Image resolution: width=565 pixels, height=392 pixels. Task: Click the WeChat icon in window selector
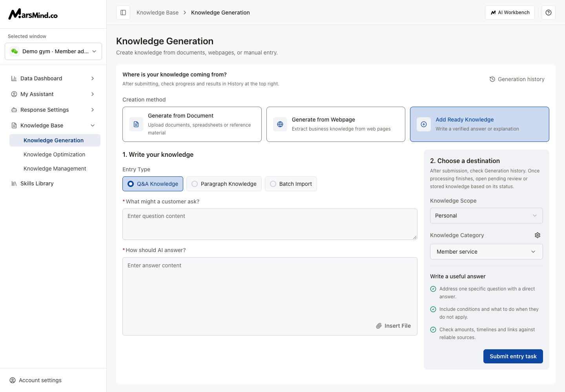click(15, 51)
